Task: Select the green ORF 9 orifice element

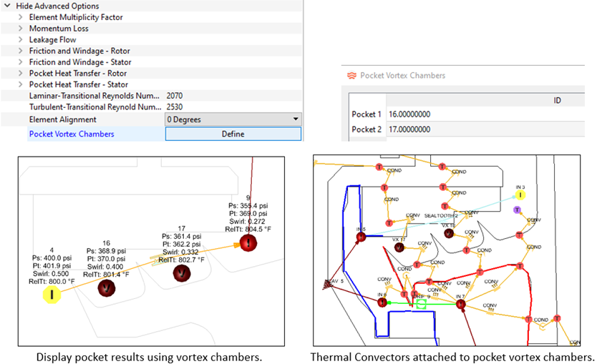Action: (421, 303)
